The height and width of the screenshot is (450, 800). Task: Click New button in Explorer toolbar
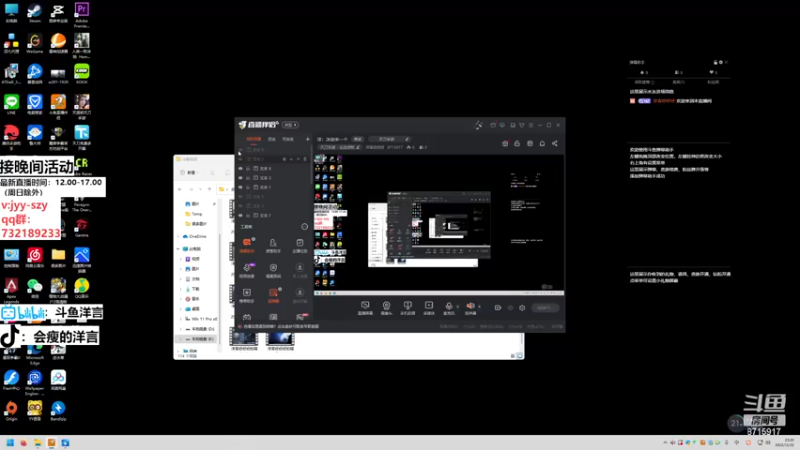coord(189,172)
